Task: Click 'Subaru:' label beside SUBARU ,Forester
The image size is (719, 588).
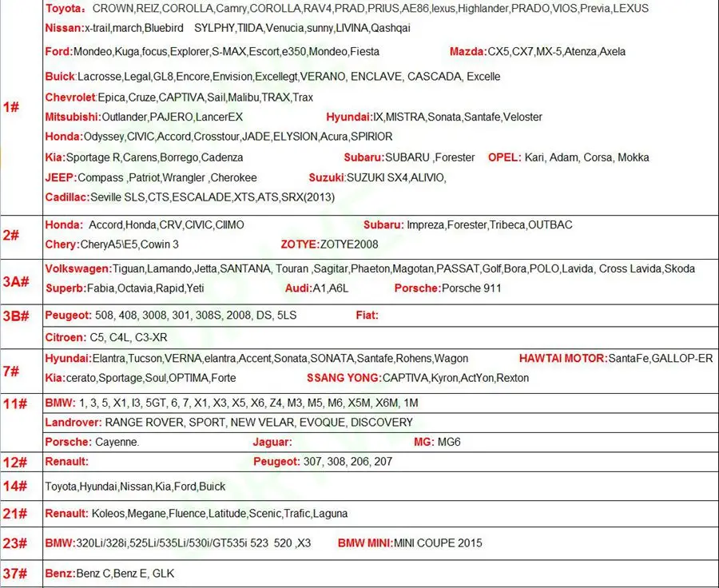Action: (x=364, y=157)
